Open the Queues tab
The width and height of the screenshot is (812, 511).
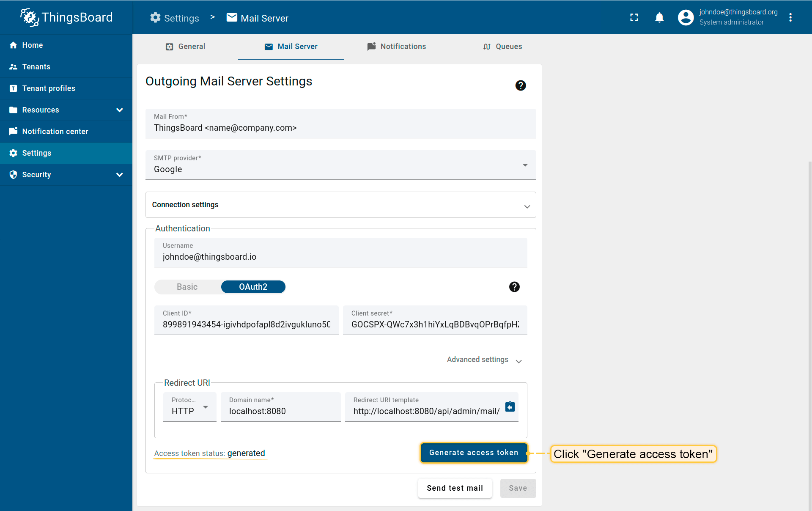502,47
